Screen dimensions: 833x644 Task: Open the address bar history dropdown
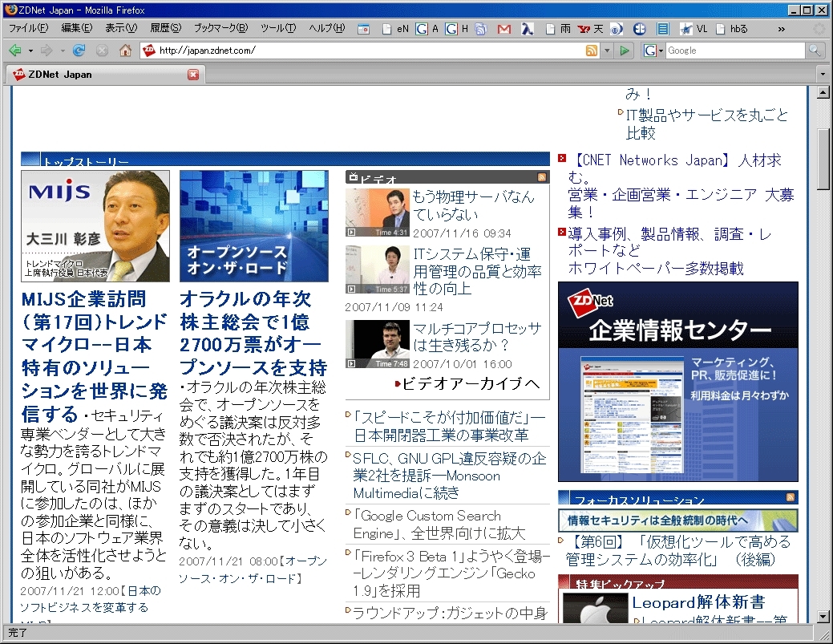point(607,51)
